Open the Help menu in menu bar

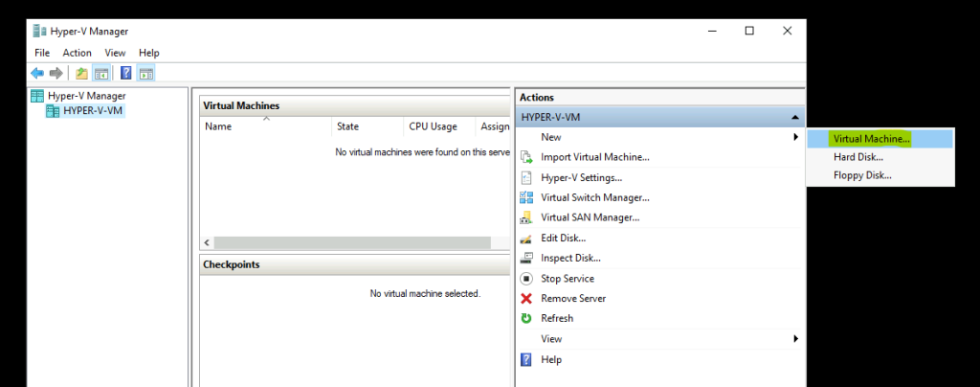point(148,53)
